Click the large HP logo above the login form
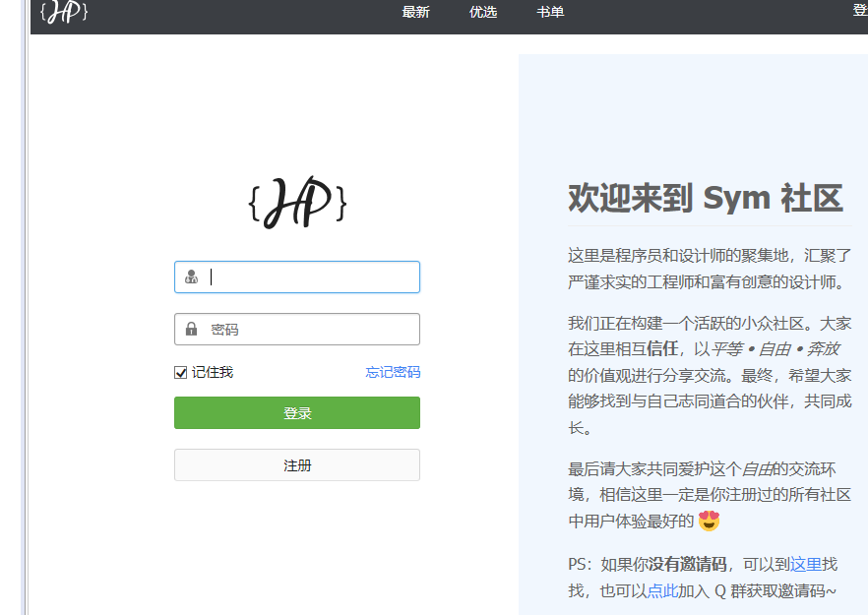 click(x=298, y=202)
